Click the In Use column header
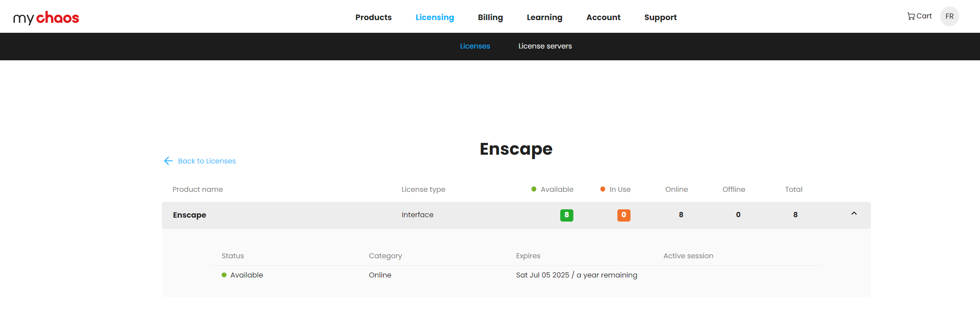Viewport: 980px width, 326px height. click(615, 189)
